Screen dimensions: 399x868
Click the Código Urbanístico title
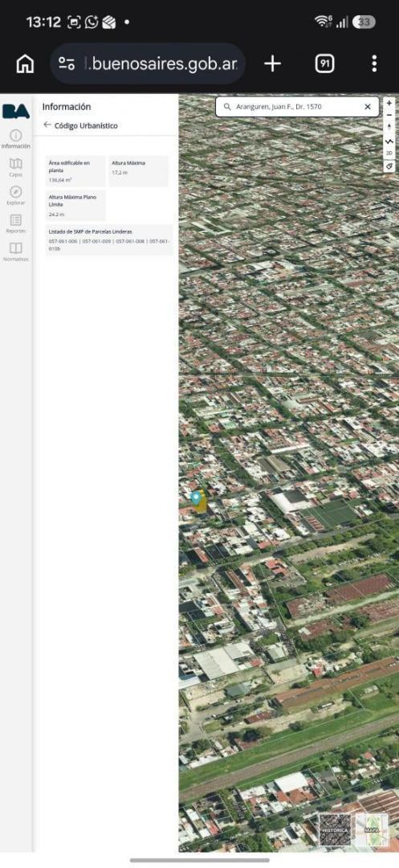pos(86,125)
